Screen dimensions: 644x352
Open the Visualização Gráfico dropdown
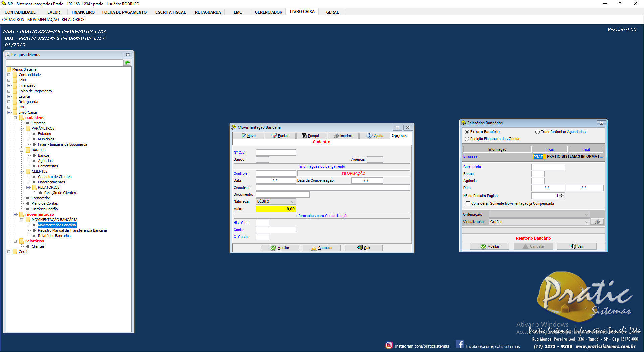(x=586, y=222)
